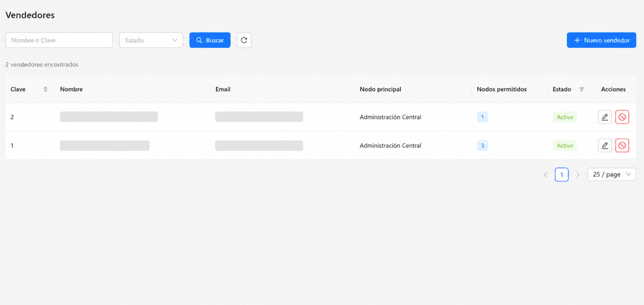
Task: Open the Estado filter dropdown
Action: point(151,40)
